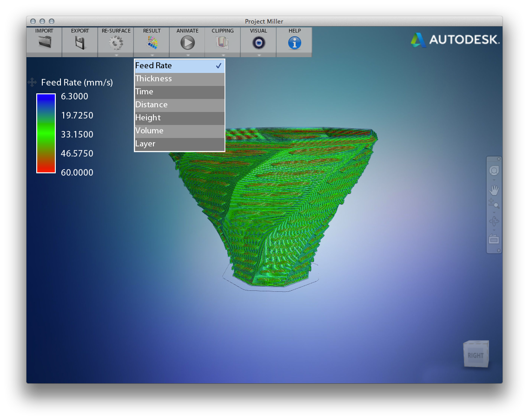This screenshot has height=420, width=529.
Task: Click the Clipping tool icon
Action: pos(223,43)
